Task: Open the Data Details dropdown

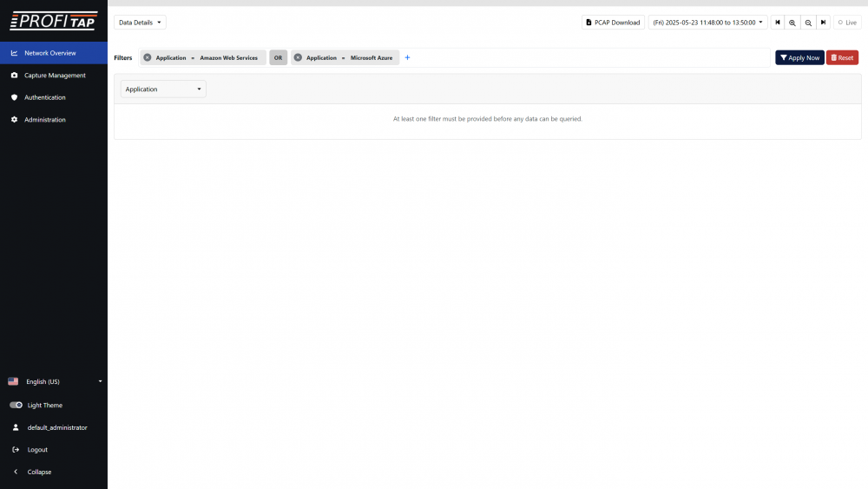Action: tap(140, 23)
